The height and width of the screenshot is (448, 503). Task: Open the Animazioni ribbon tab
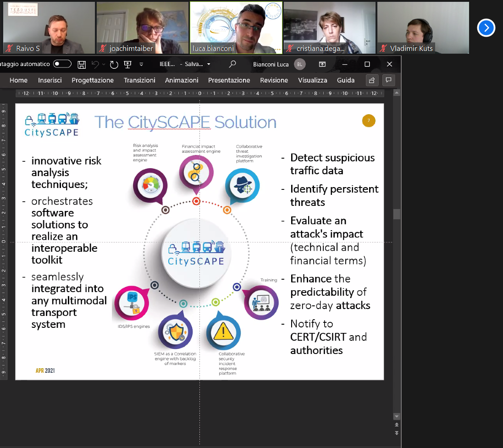pos(182,80)
